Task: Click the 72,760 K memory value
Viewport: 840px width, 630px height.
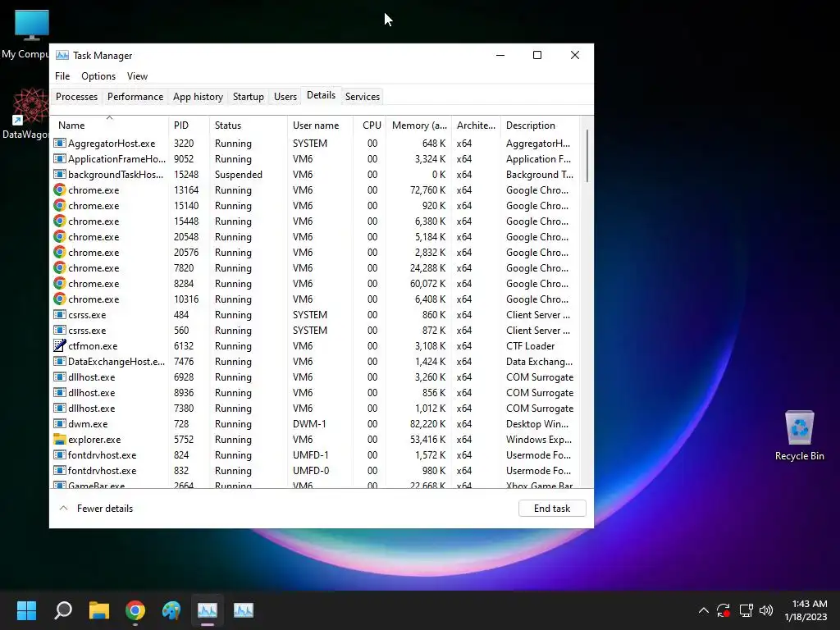Action: [427, 189]
